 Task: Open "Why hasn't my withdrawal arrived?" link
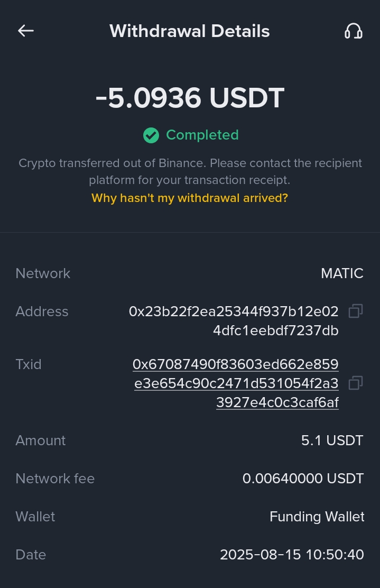[x=190, y=198]
